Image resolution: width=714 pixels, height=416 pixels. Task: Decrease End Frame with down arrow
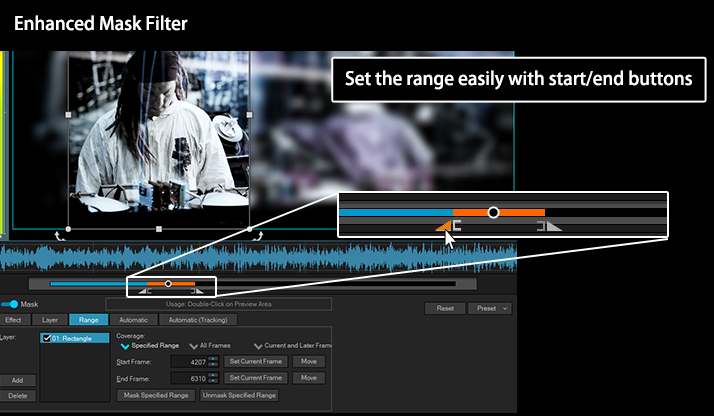[213, 380]
